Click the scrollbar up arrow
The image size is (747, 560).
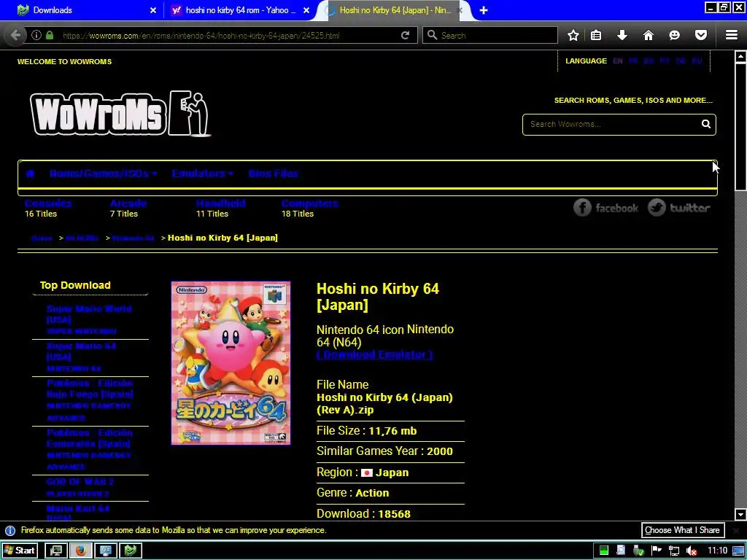tap(740, 56)
